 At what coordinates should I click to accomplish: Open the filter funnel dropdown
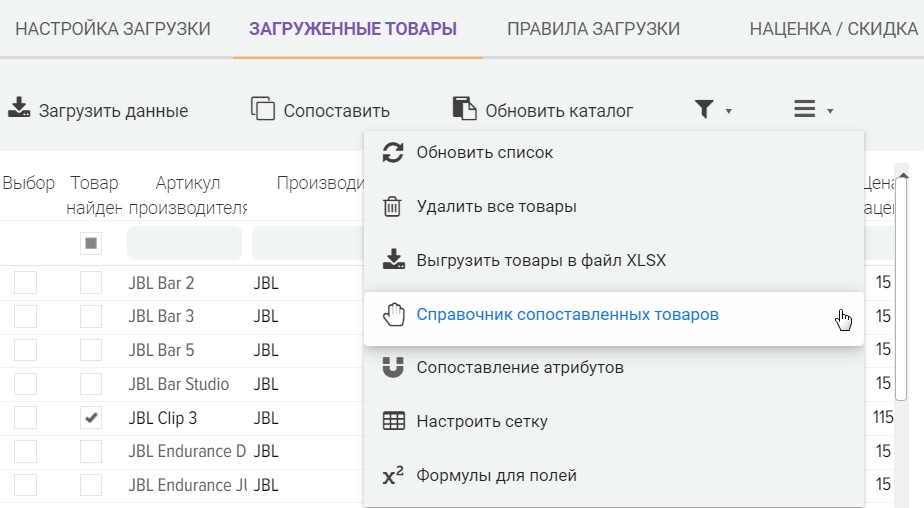[x=713, y=110]
